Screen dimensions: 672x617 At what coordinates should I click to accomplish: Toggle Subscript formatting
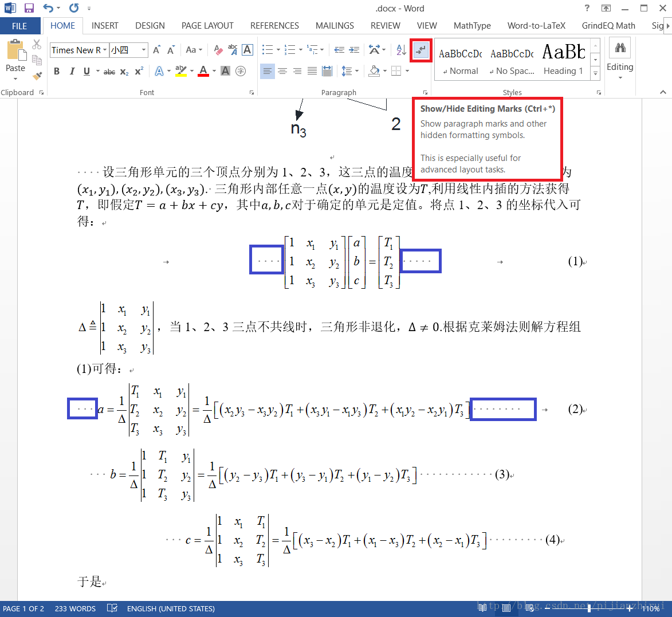pyautogui.click(x=124, y=72)
